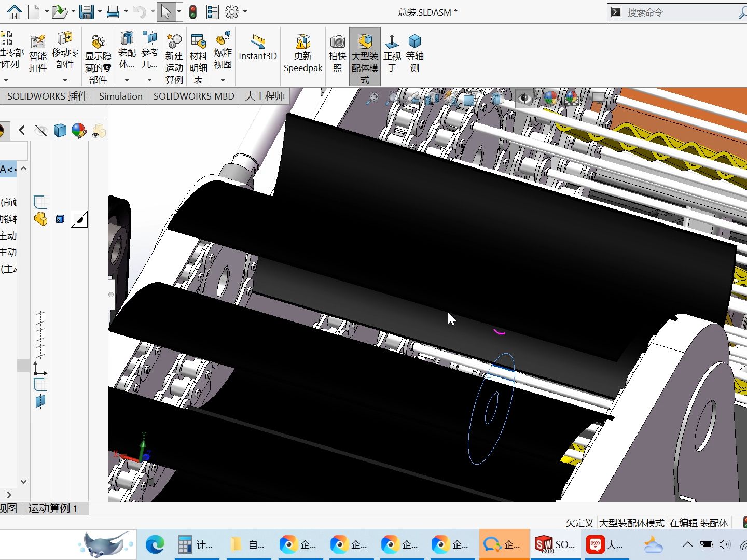The image size is (747, 560).
Task: Click the Home icon in the top toolbar
Action: pyautogui.click(x=14, y=11)
